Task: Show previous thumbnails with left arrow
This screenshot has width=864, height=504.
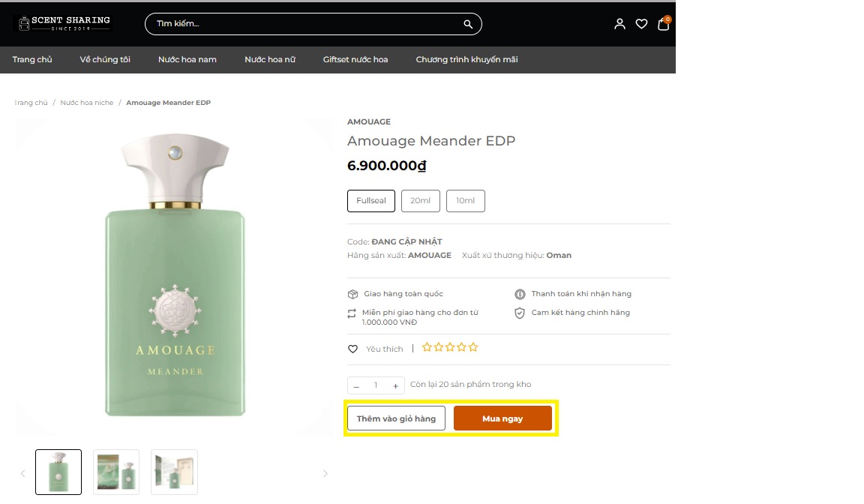Action: click(x=22, y=473)
